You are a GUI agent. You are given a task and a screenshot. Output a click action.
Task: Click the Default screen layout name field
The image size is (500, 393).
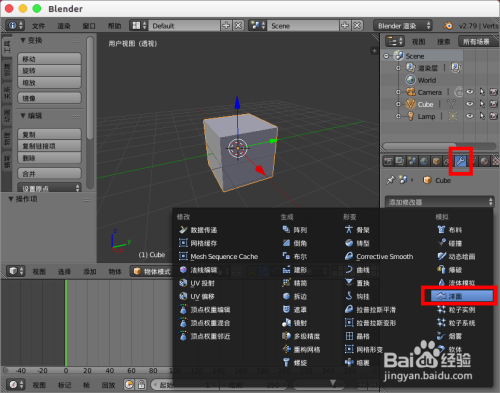pos(184,26)
